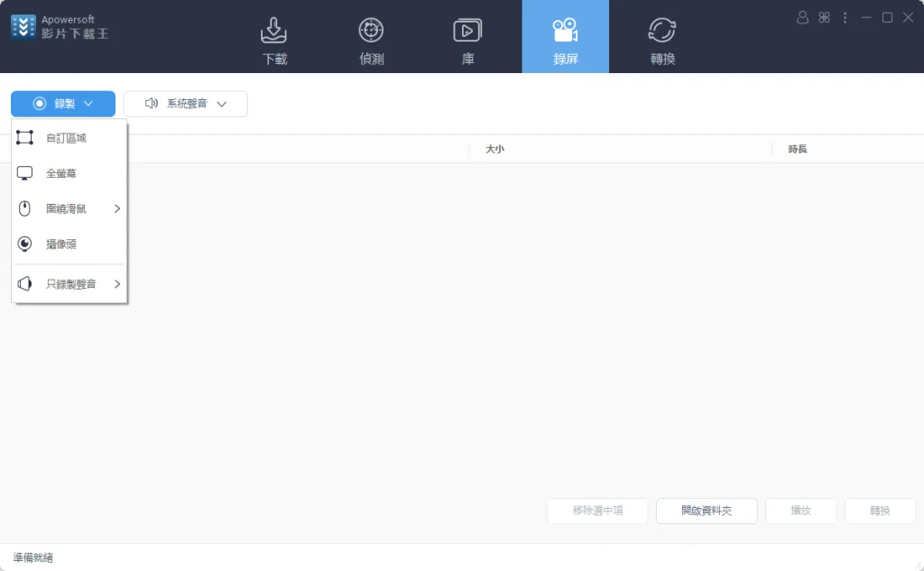Click the speaker icon on 系統聲音 button
Screen dimensions: 924x571
152,103
